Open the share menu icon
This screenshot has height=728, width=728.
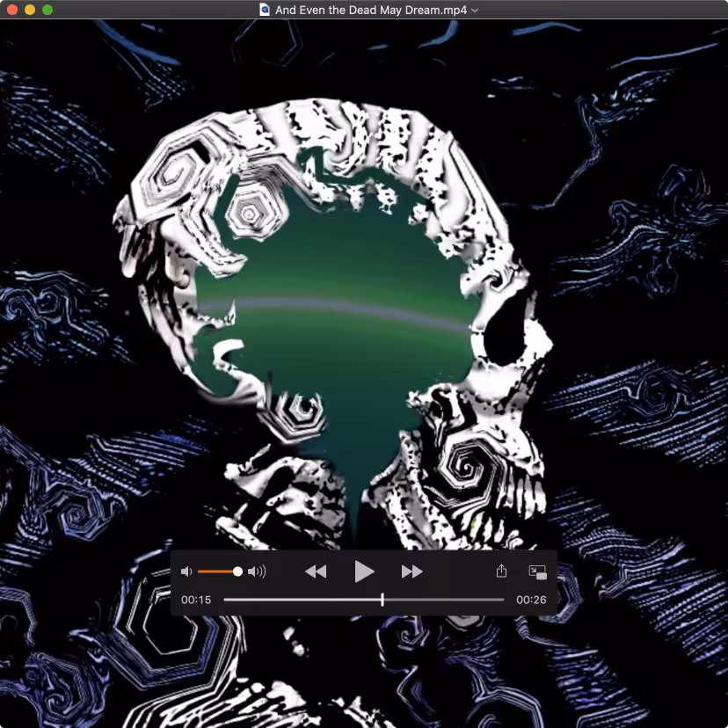click(x=501, y=571)
